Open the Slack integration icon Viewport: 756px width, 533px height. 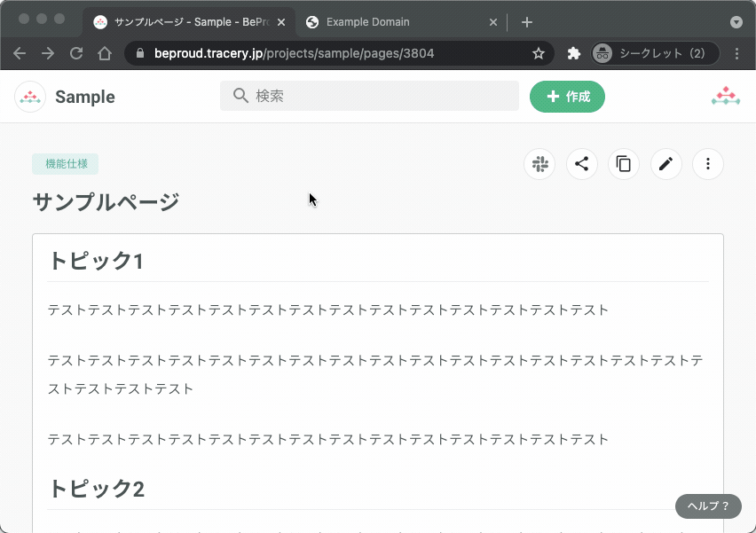click(539, 164)
